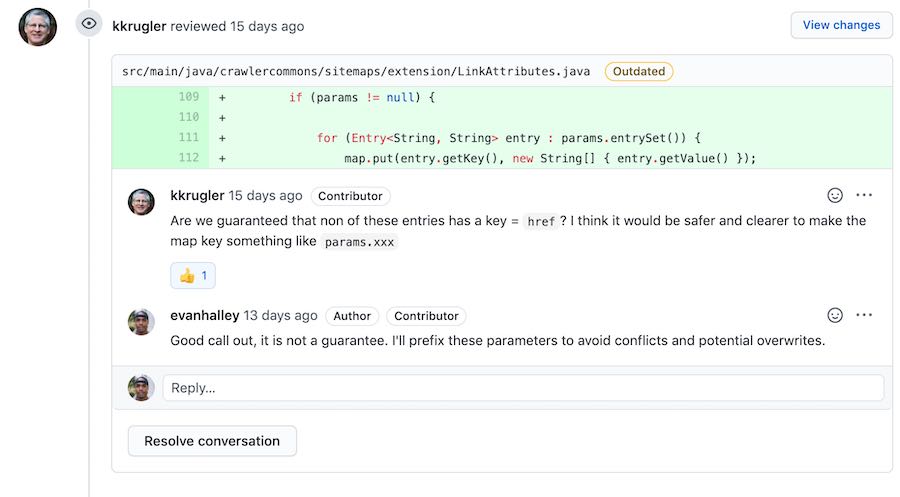
Task: Click the 13 days ago timestamp
Action: [x=280, y=316]
